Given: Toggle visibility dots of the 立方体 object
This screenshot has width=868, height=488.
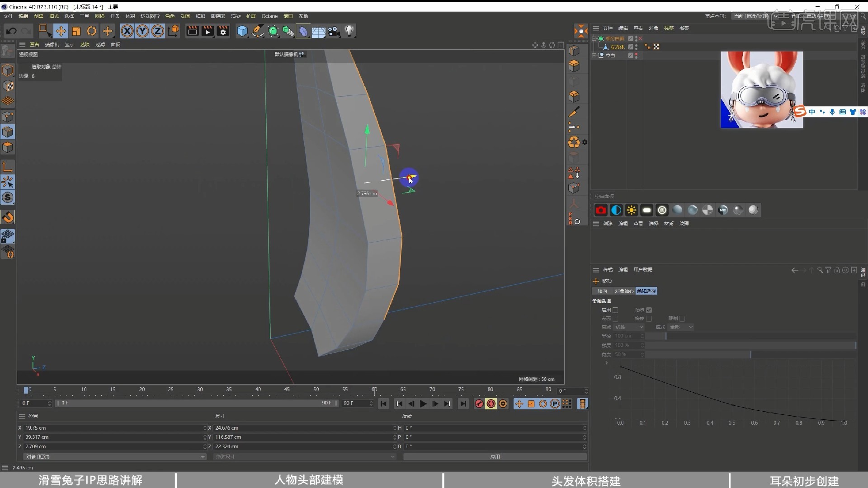Looking at the screenshot, I should click(x=636, y=47).
